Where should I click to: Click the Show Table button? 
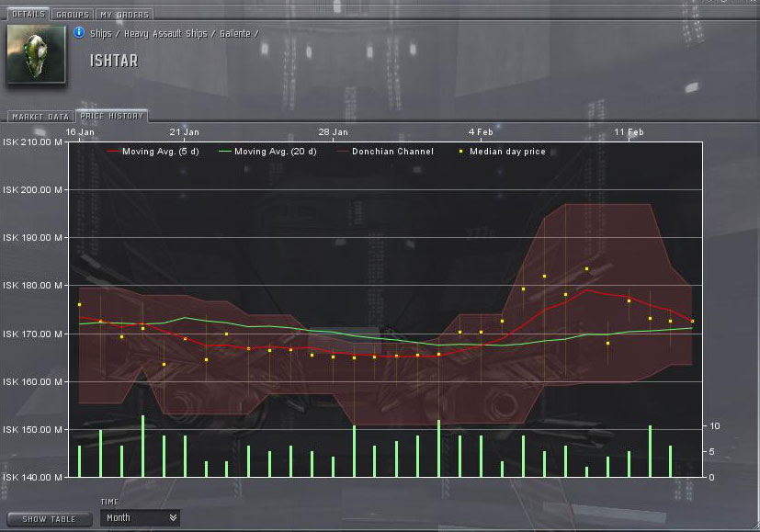[x=49, y=519]
